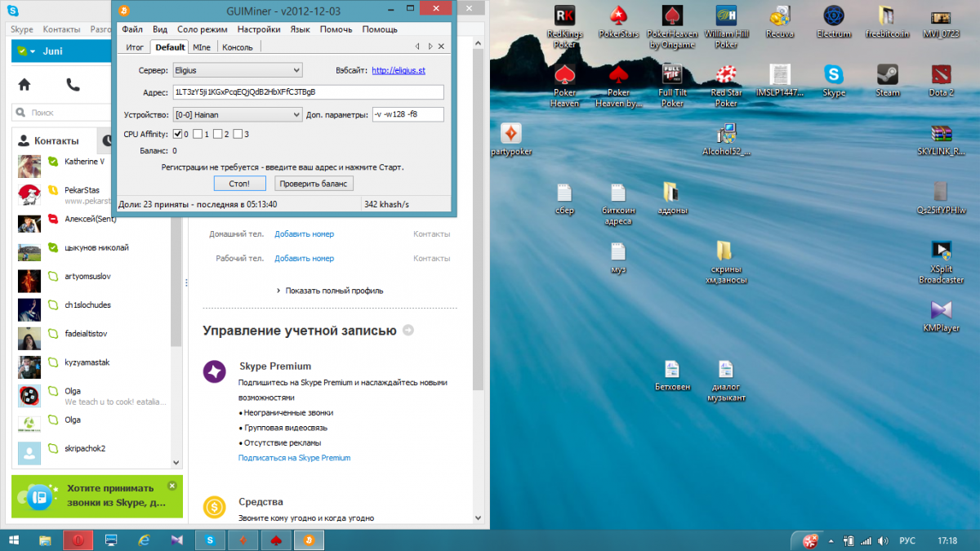Screen dimensions: 980x551
Task: Switch to the Консоль tab
Action: pos(238,47)
